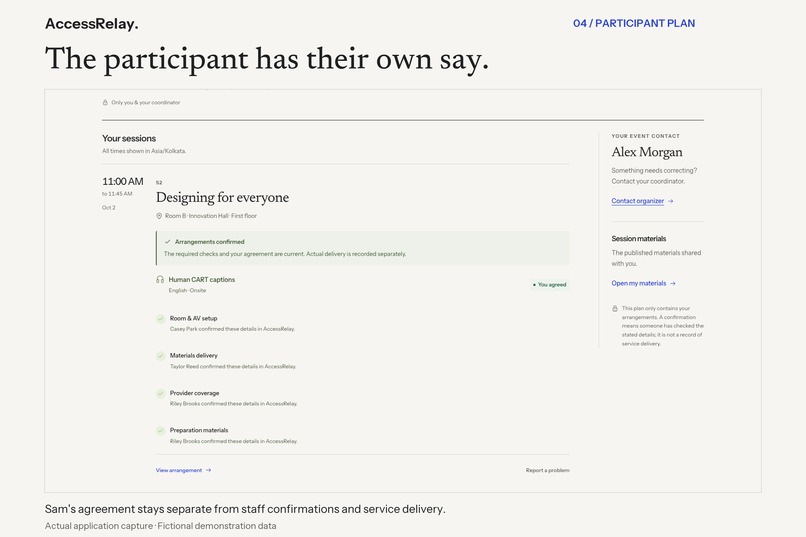Viewport: 806px width, 537px height.
Task: Click the lock icon beside the plan privacy note
Action: click(x=615, y=308)
